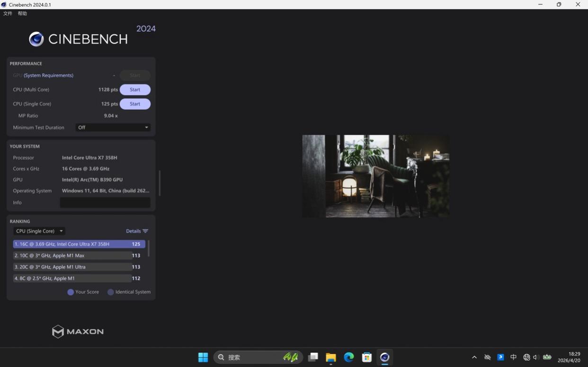Click the processor name Intel Core Ultra X7 358H
The image size is (588, 367).
click(89, 157)
